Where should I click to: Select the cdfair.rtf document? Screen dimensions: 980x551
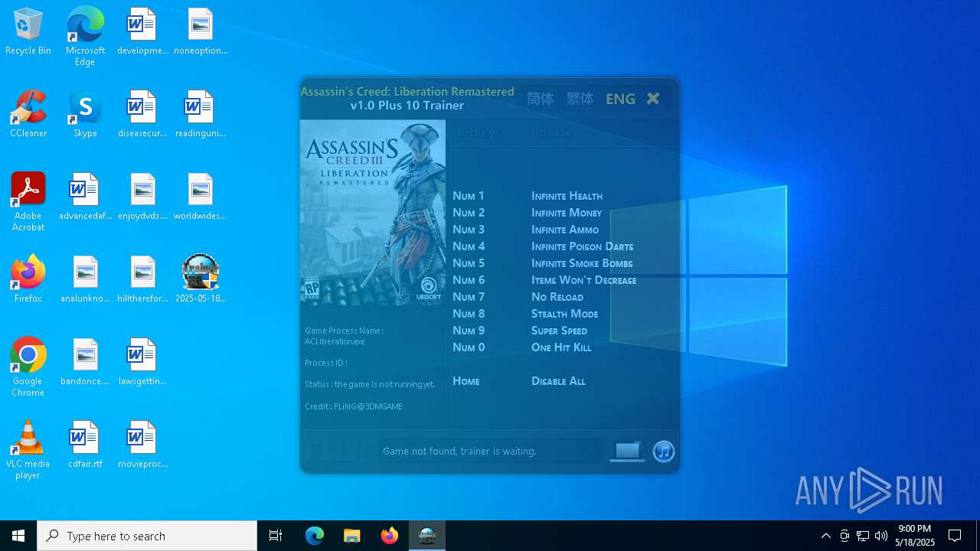click(x=85, y=445)
